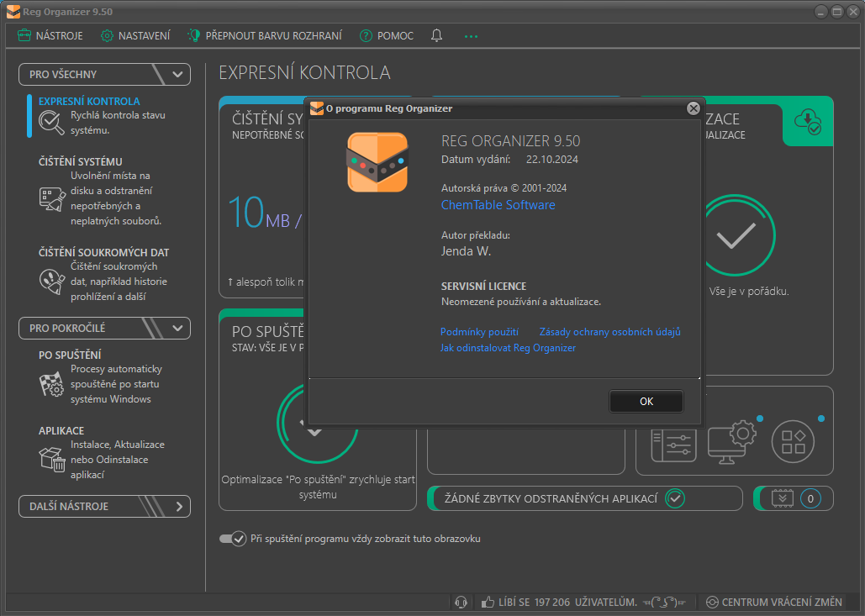Click the thumbs-up like icon
Image resolution: width=865 pixels, height=616 pixels.
[x=488, y=602]
